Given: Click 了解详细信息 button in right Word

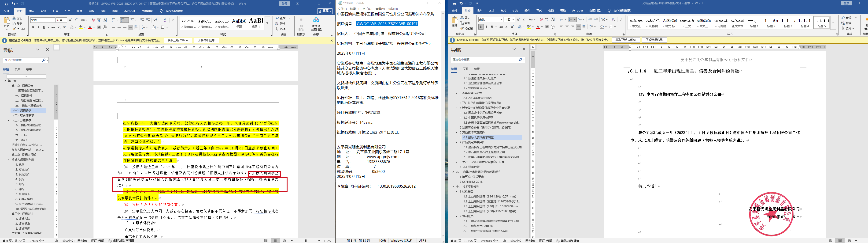Looking at the screenshot, I should click(654, 40).
